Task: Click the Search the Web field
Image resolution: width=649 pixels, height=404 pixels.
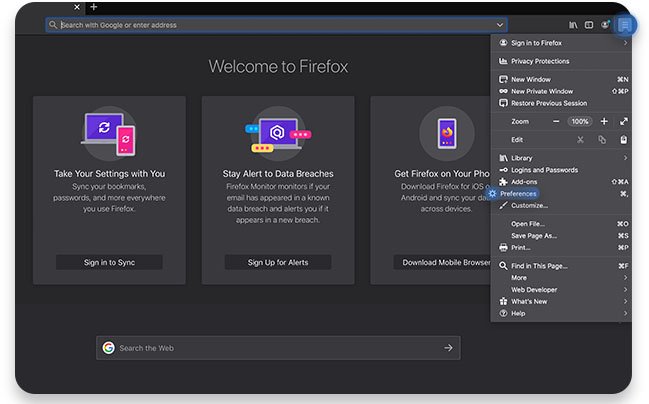Action: pyautogui.click(x=278, y=348)
